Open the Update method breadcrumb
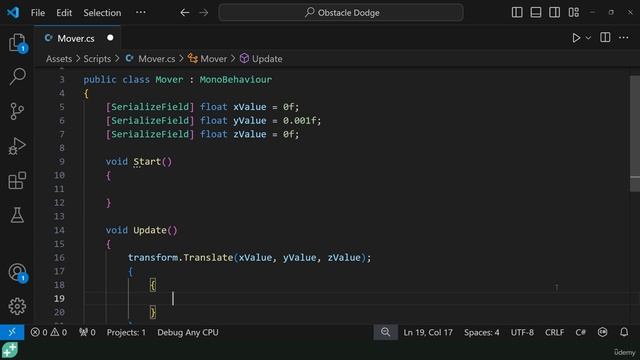The image size is (640, 360). [261, 59]
